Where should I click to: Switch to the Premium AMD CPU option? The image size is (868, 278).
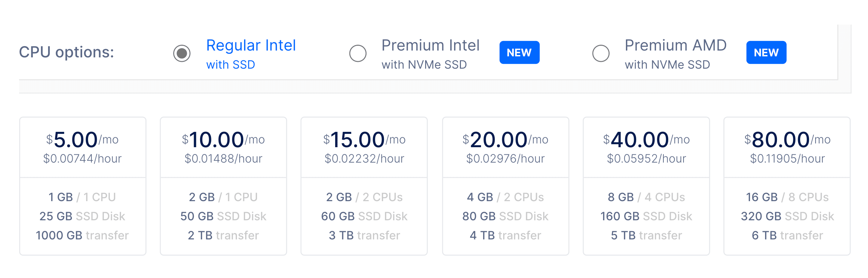pyautogui.click(x=601, y=53)
